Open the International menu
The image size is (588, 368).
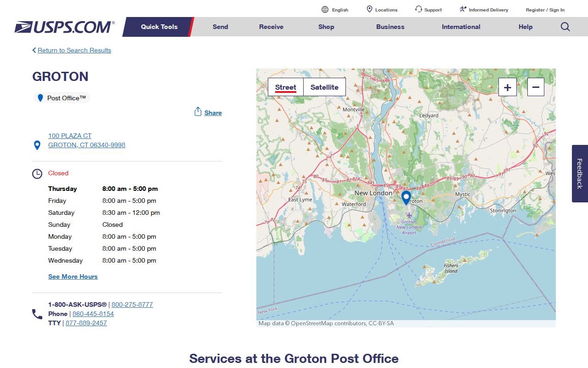click(461, 27)
